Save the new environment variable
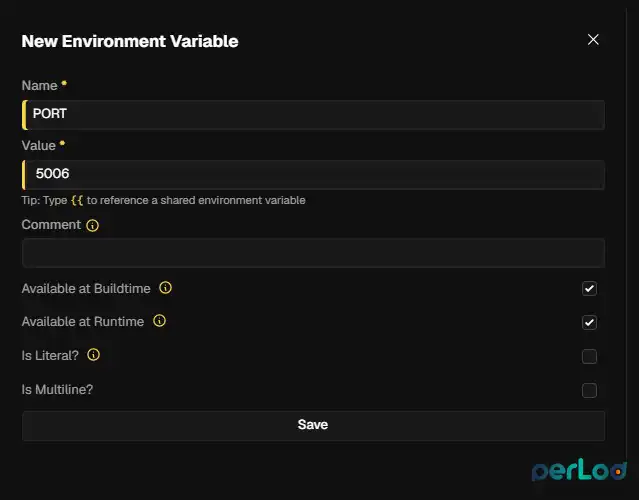The image size is (639, 500). coord(313,425)
